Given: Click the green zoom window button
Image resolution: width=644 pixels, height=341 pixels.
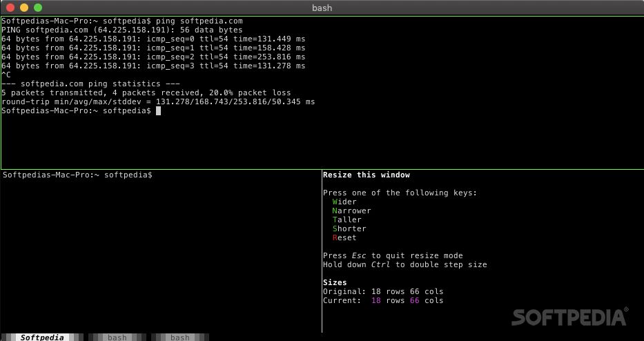Looking at the screenshot, I should (38, 8).
